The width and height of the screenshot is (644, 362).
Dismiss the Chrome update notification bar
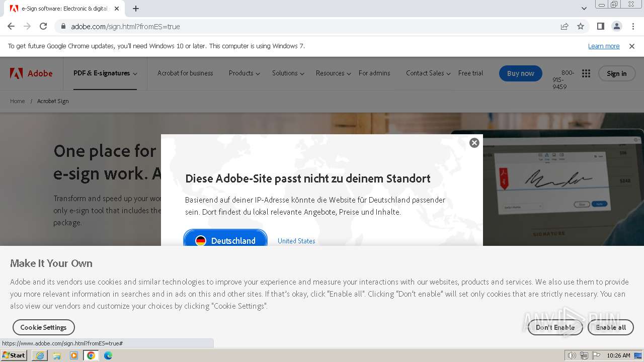632,46
